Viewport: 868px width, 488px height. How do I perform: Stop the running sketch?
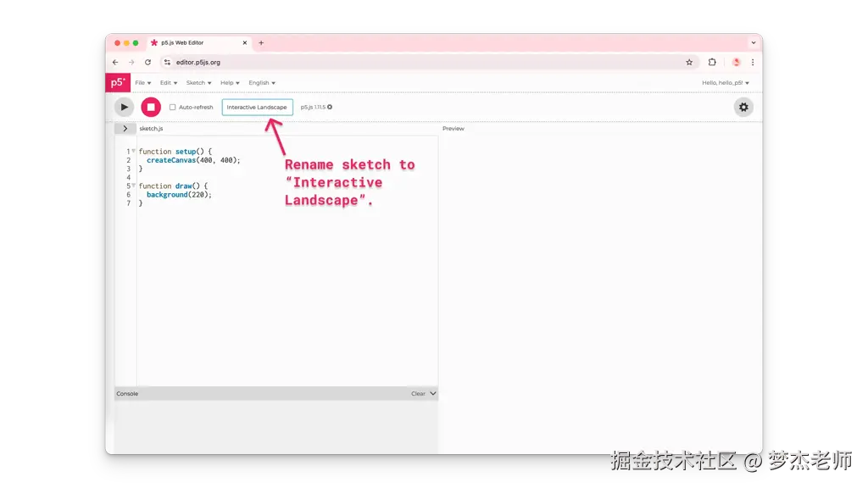click(151, 107)
